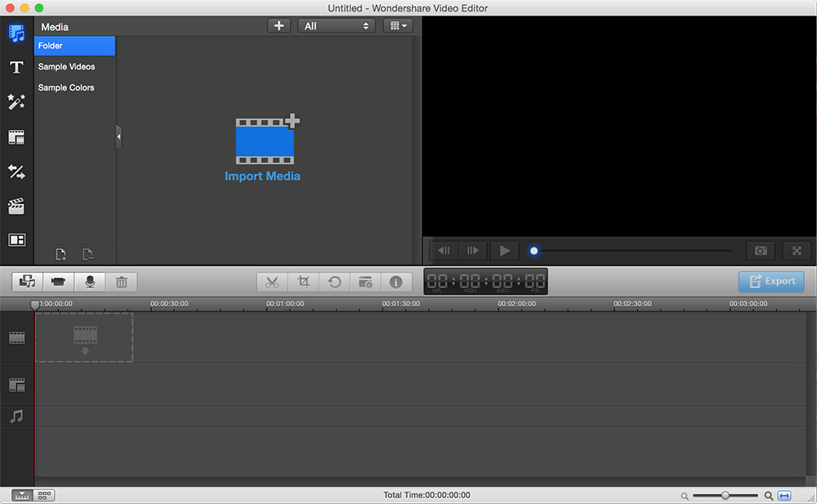Switch to storyboard view mode
The image size is (817, 504).
[44, 495]
